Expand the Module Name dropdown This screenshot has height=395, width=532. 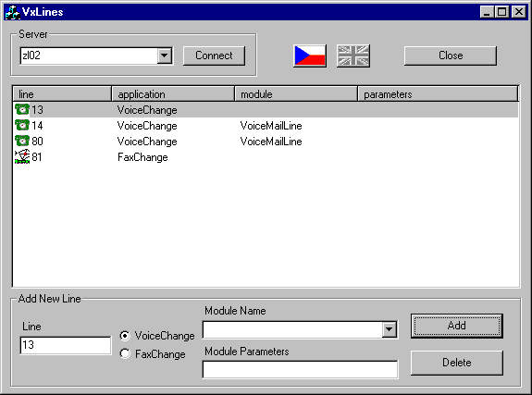(x=390, y=329)
